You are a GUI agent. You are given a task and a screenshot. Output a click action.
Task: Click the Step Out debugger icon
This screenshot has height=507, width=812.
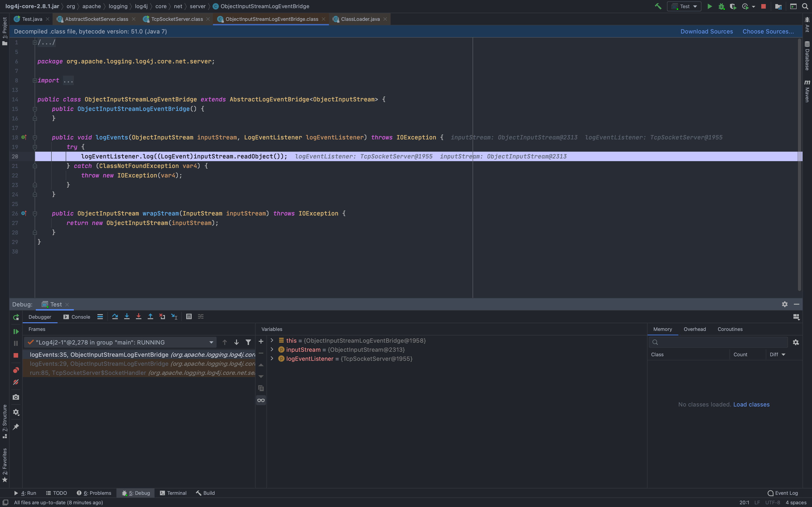150,317
